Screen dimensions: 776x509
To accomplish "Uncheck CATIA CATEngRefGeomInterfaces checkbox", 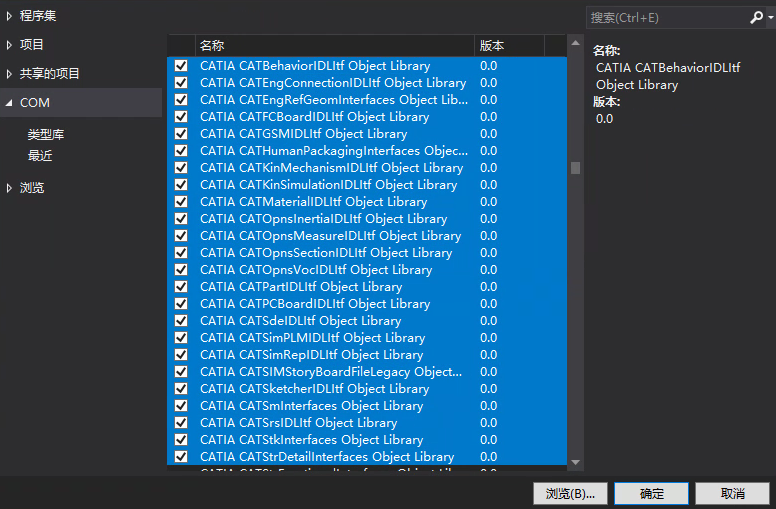I will 181,100.
